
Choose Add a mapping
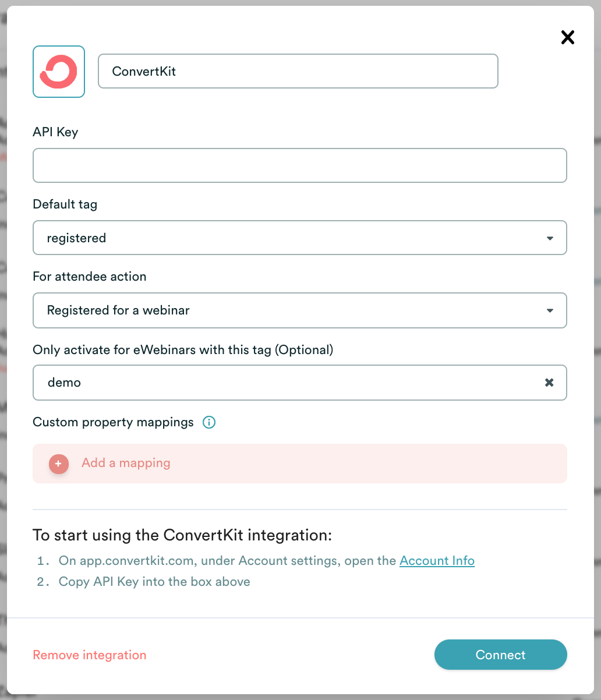[x=126, y=463]
